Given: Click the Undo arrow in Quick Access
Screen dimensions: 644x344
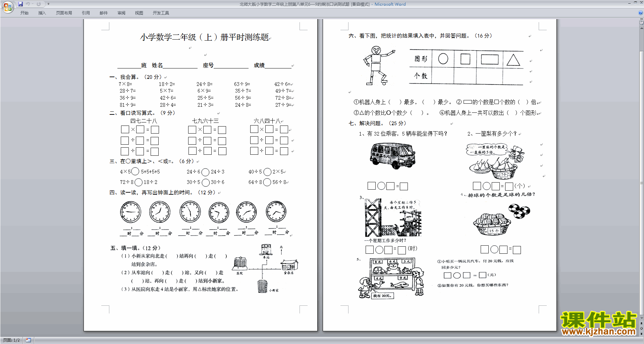Looking at the screenshot, I should click(x=28, y=4).
